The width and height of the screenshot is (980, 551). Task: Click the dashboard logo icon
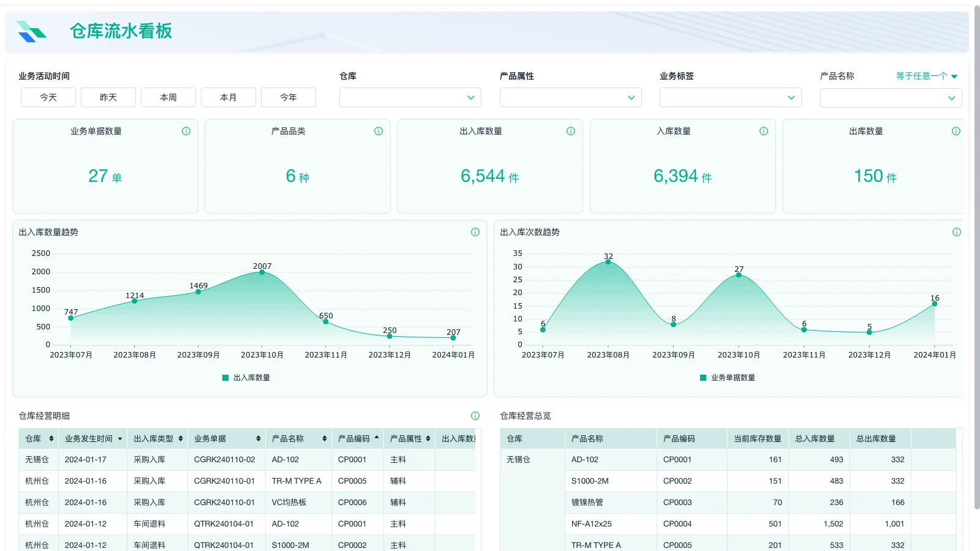pos(31,31)
